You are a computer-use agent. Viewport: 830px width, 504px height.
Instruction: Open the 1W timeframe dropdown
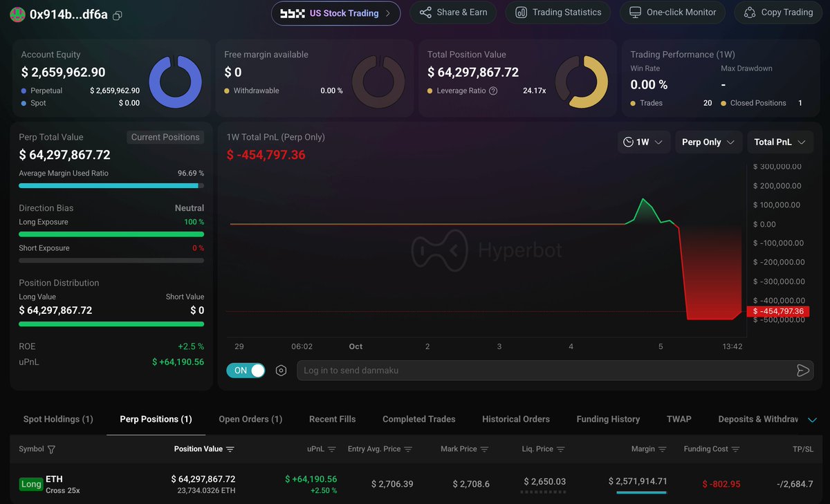coord(643,142)
